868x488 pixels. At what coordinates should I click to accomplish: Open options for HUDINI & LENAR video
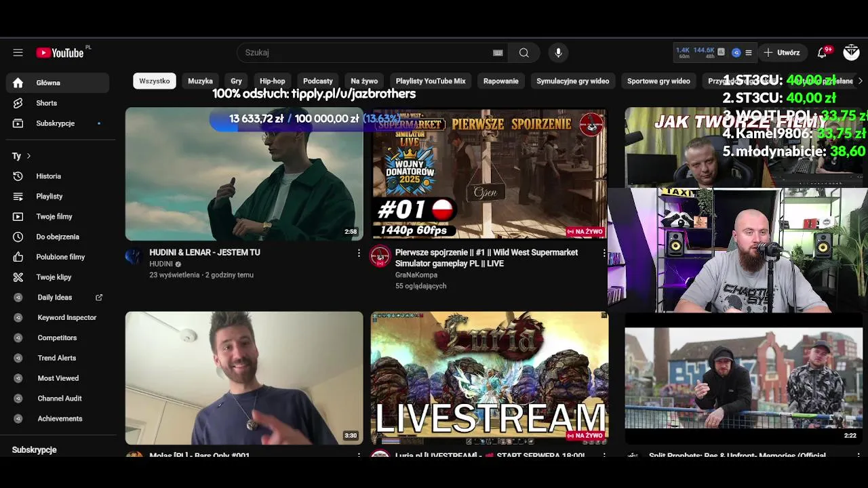(359, 253)
